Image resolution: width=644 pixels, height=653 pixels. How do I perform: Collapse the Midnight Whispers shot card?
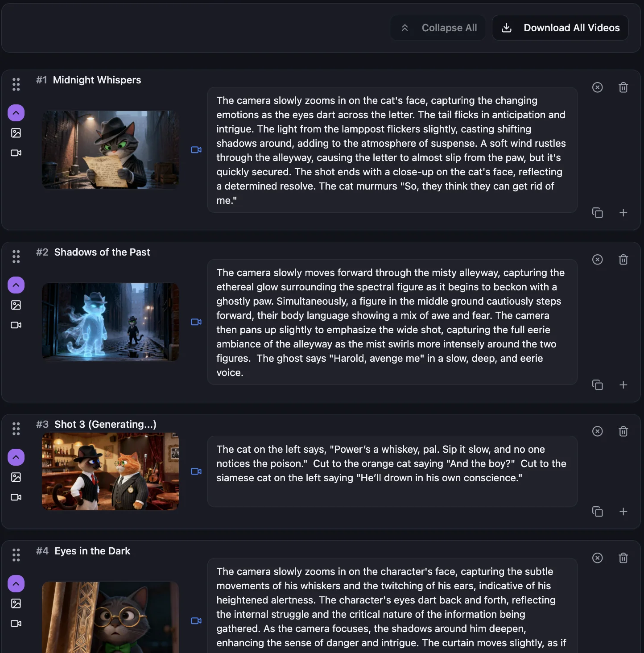pyautogui.click(x=16, y=113)
